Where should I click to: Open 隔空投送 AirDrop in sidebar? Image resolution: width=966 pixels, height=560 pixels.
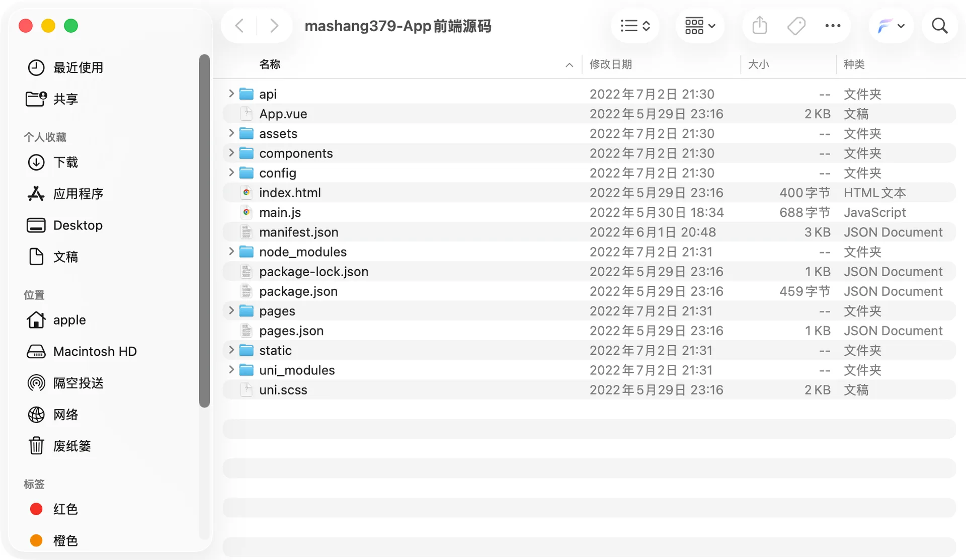click(65, 383)
